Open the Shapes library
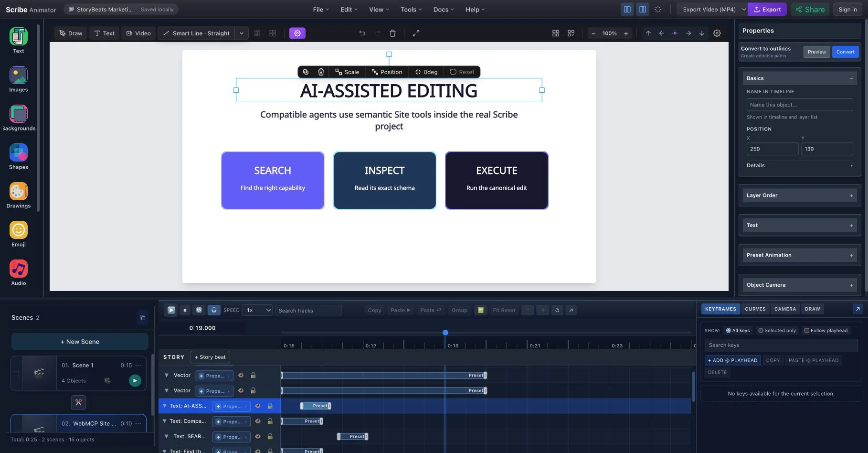 pos(19,156)
